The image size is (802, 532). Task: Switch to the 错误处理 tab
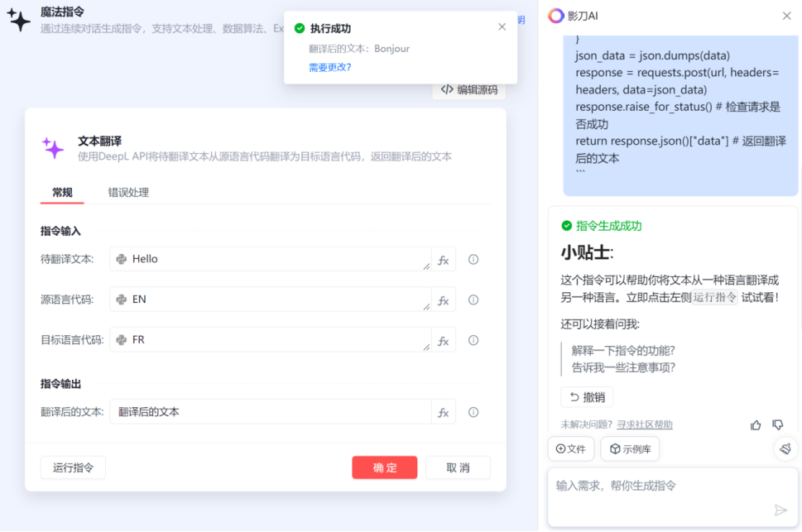click(128, 193)
